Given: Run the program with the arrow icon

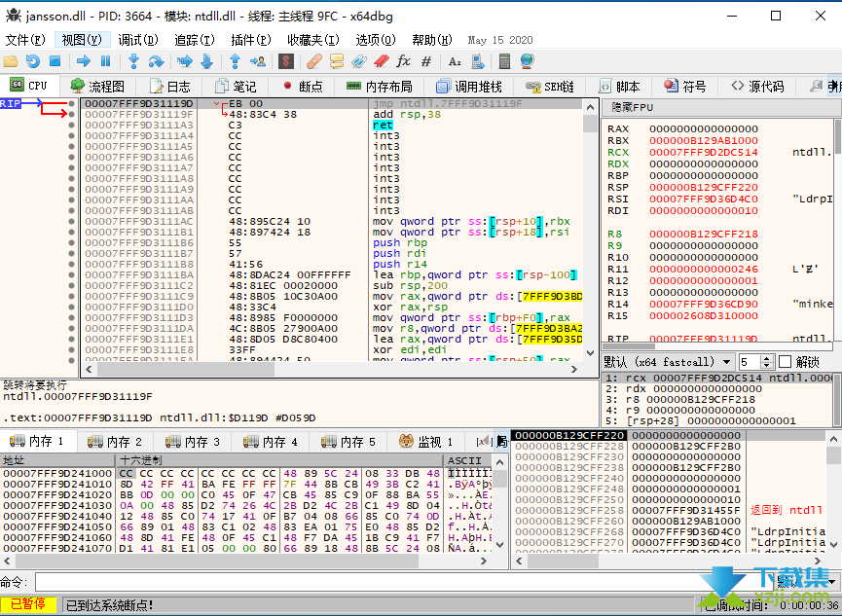Looking at the screenshot, I should [x=84, y=61].
